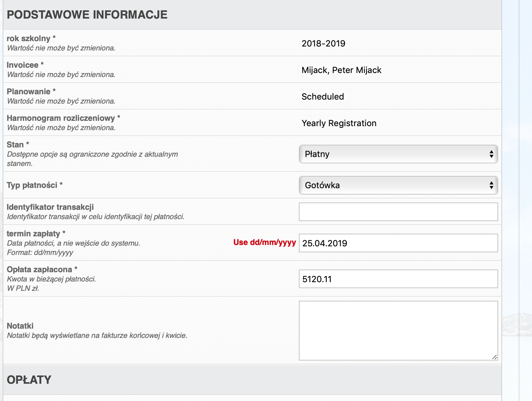
Task: Click the Kwota w bieżącej płatności hint
Action: [x=51, y=279]
